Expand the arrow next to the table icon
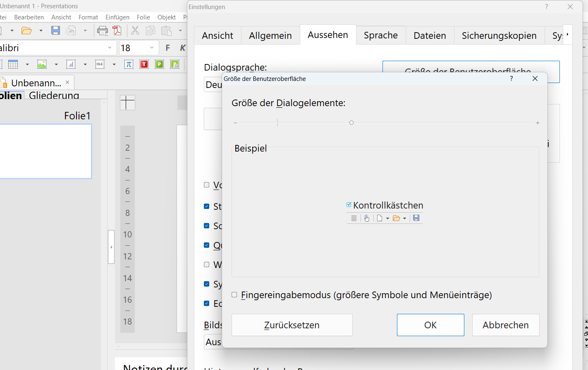Image resolution: width=588 pixels, height=370 pixels. 27,64
